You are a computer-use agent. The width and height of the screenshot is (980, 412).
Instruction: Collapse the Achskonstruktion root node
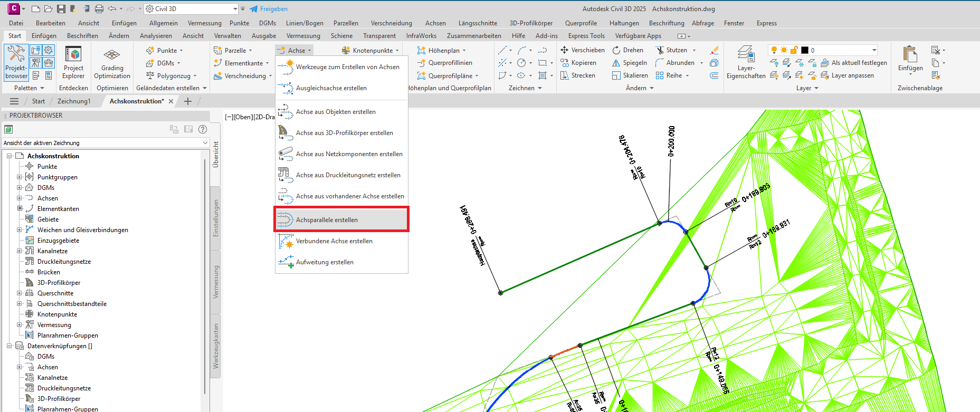click(x=9, y=156)
